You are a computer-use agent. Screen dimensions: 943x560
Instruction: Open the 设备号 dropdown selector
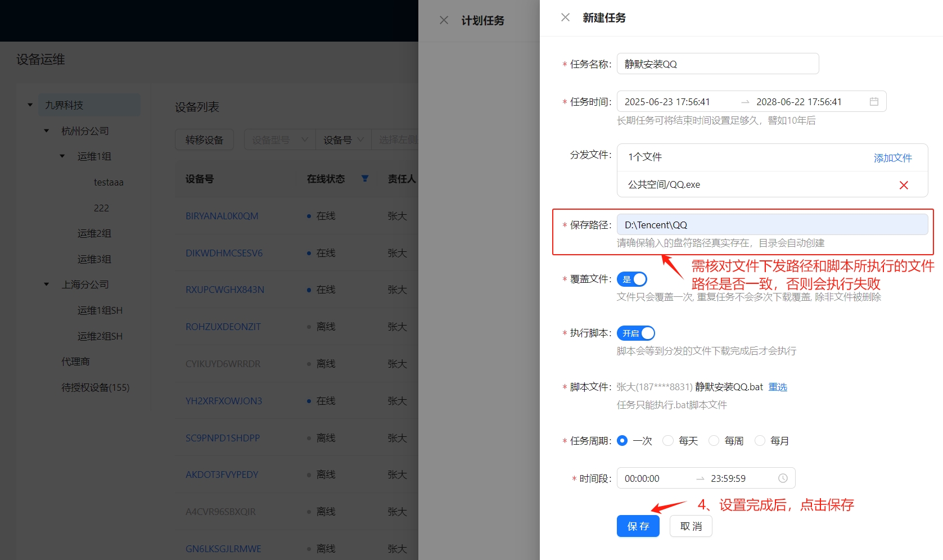coord(344,140)
